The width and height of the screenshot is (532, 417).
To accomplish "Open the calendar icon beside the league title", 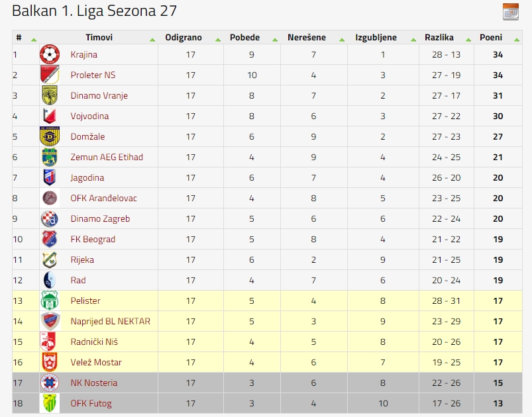I will click(x=511, y=12).
